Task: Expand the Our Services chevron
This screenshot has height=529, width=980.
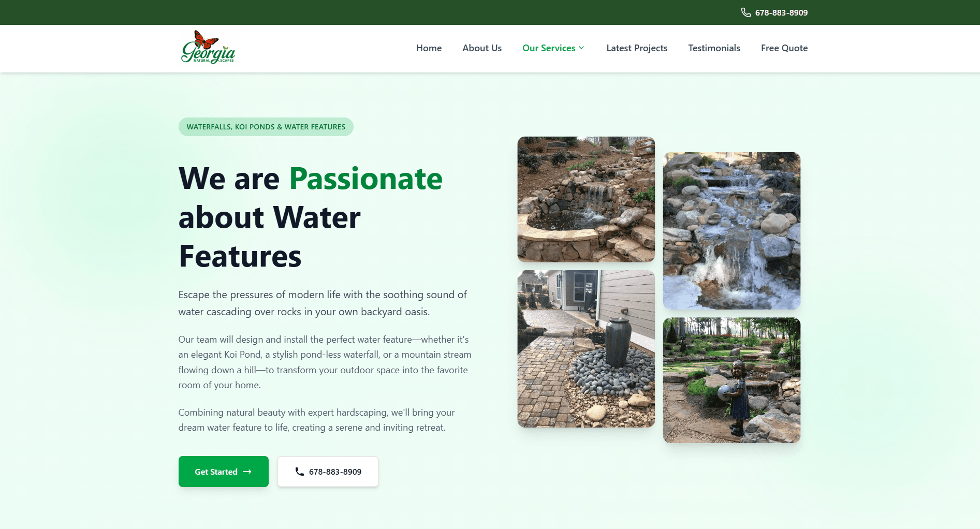Action: pos(581,48)
